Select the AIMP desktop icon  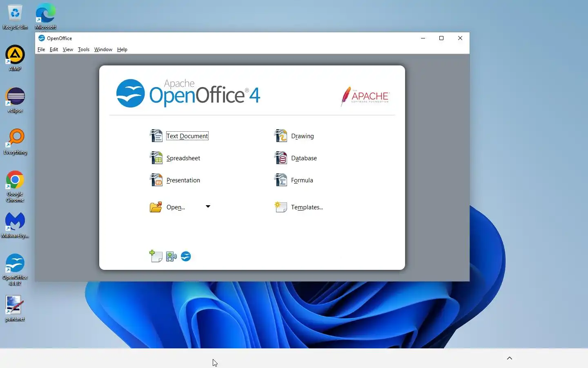15,58
